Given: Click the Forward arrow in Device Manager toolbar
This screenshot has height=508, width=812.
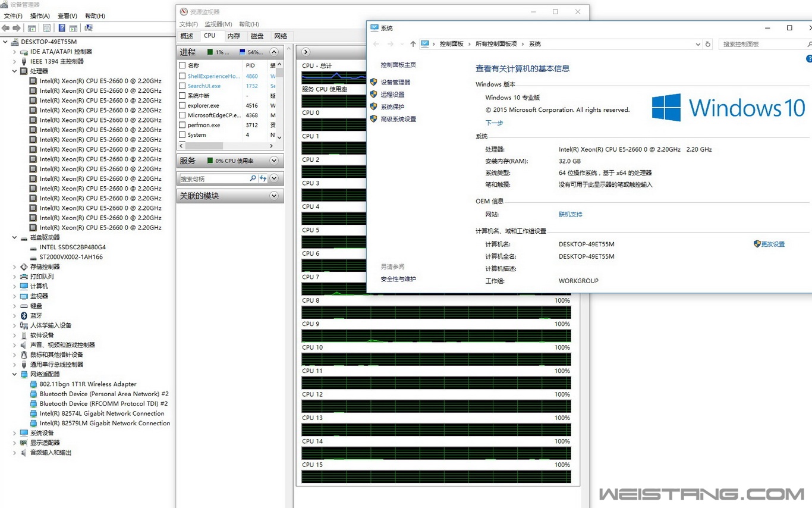Looking at the screenshot, I should (x=17, y=28).
